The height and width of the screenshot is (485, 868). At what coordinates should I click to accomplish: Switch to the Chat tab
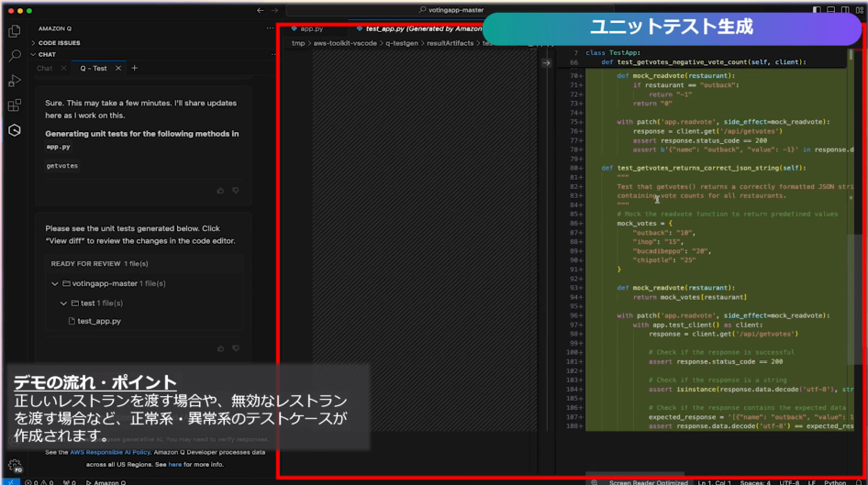tap(44, 68)
